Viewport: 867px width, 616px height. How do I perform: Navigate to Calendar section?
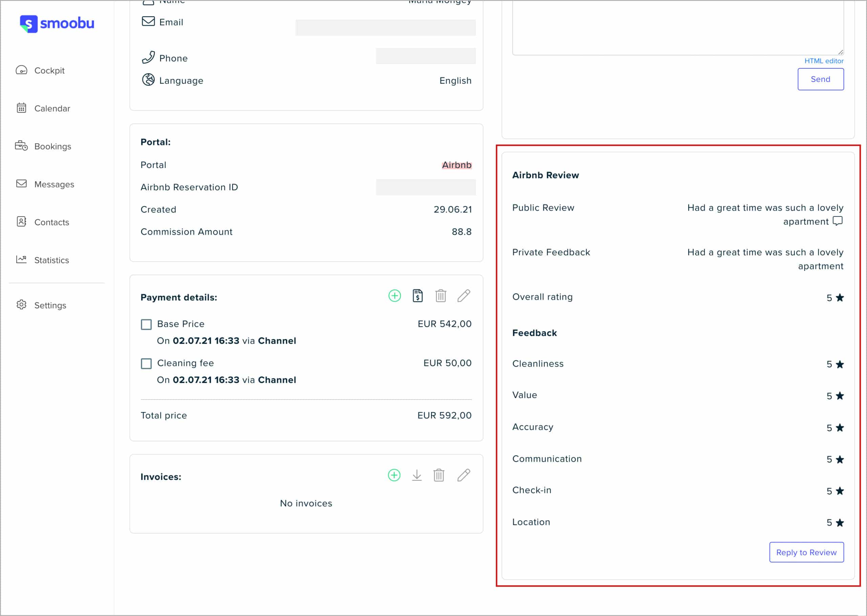[x=52, y=108]
